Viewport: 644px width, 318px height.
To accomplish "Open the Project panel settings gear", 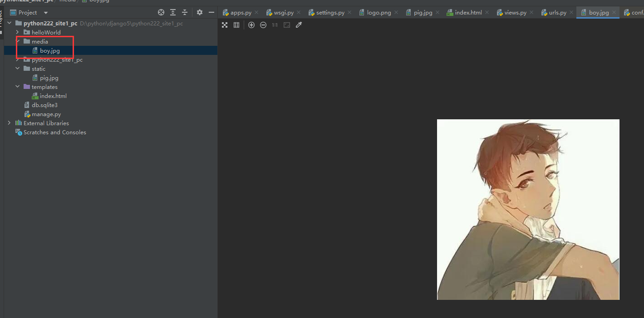I will [x=200, y=12].
